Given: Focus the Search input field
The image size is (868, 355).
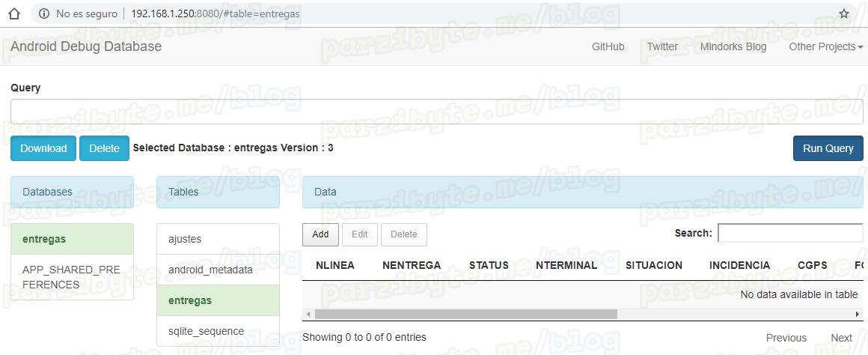Looking at the screenshot, I should 790,233.
